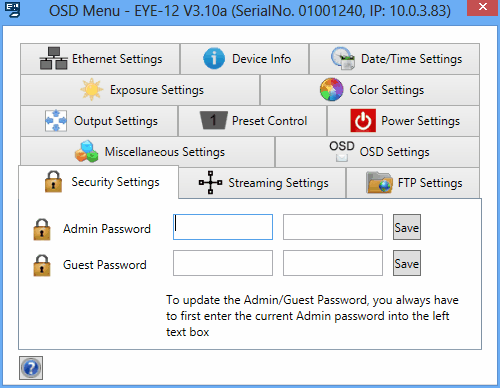Select the Preset Control number icon

point(214,120)
